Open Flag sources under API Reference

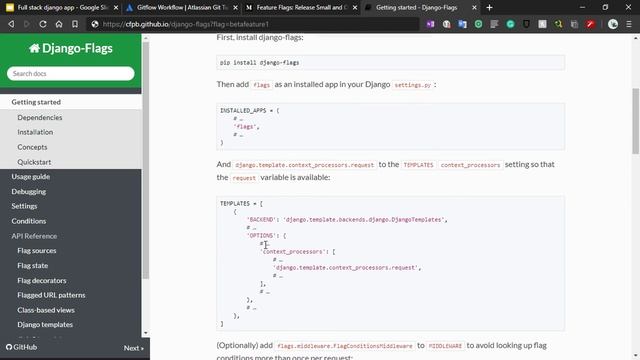pyautogui.click(x=37, y=251)
